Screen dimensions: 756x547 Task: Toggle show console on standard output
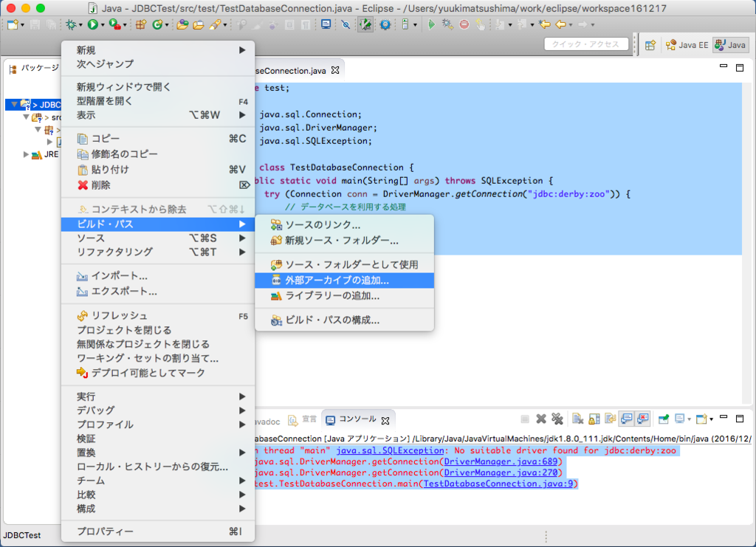627,419
